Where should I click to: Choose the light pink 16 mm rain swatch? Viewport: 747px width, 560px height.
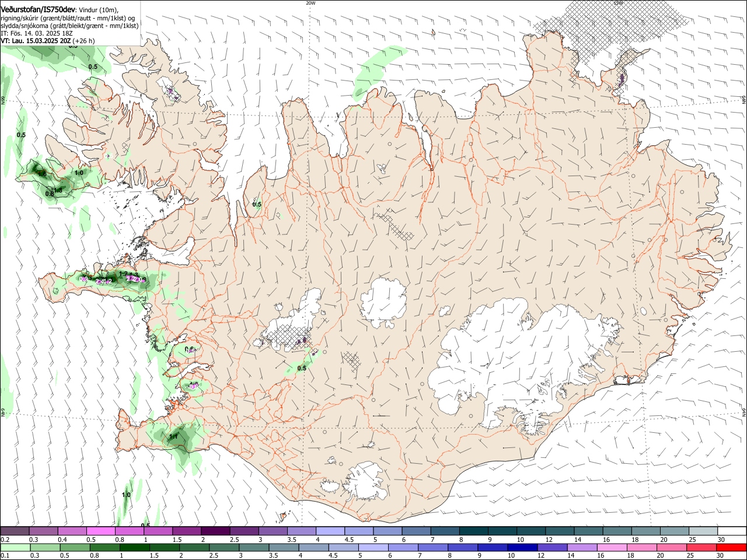tap(613, 547)
